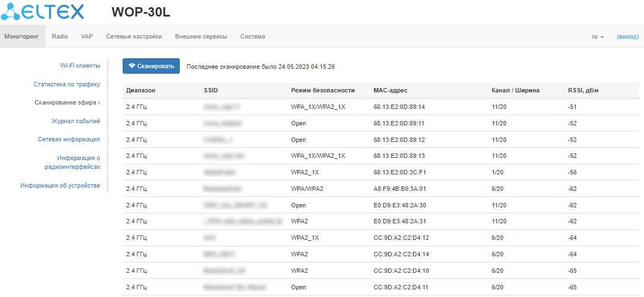Viewport: 644px width, 297px height.
Task: Switch to the Radio tab
Action: (60, 36)
